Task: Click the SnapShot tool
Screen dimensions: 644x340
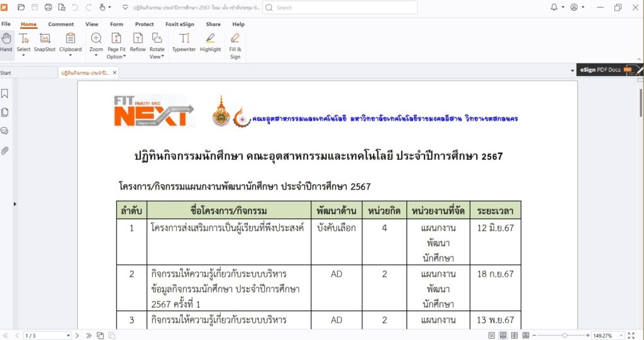Action: click(x=45, y=42)
